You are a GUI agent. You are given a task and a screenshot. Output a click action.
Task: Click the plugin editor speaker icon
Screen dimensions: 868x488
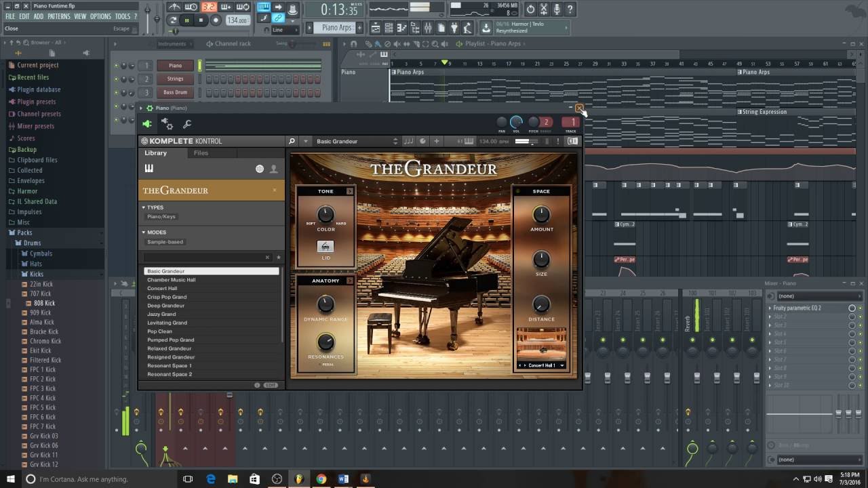(x=147, y=124)
